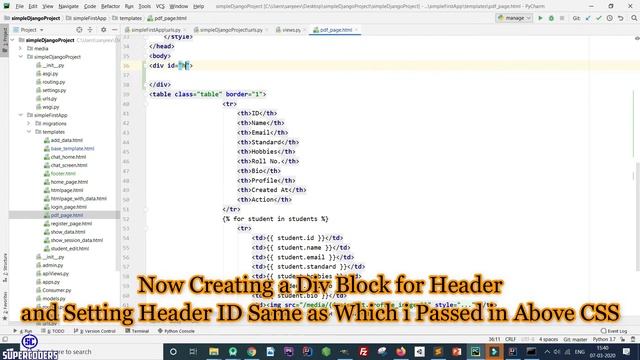The image size is (640, 360).
Task: Open the Refactor menu
Action: coord(111,7)
